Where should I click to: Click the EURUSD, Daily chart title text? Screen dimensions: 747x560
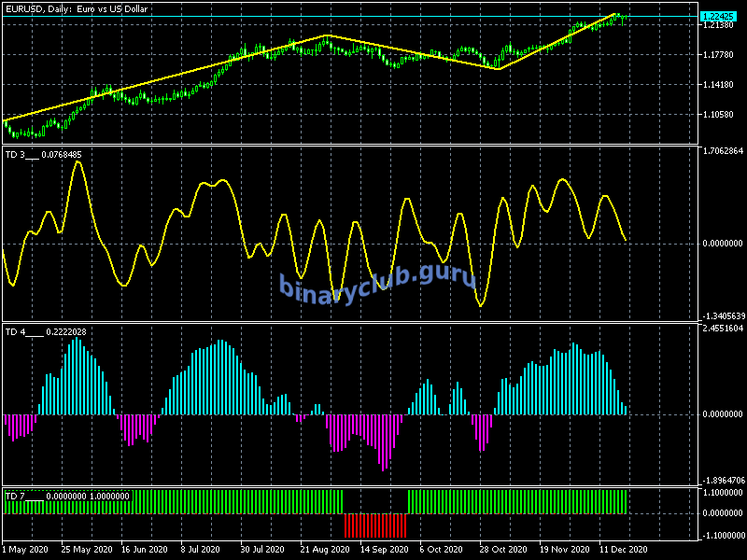(77, 9)
